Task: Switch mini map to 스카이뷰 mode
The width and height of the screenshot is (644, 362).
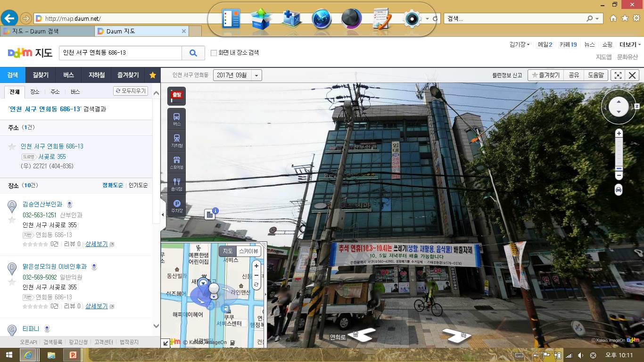Action: point(248,251)
